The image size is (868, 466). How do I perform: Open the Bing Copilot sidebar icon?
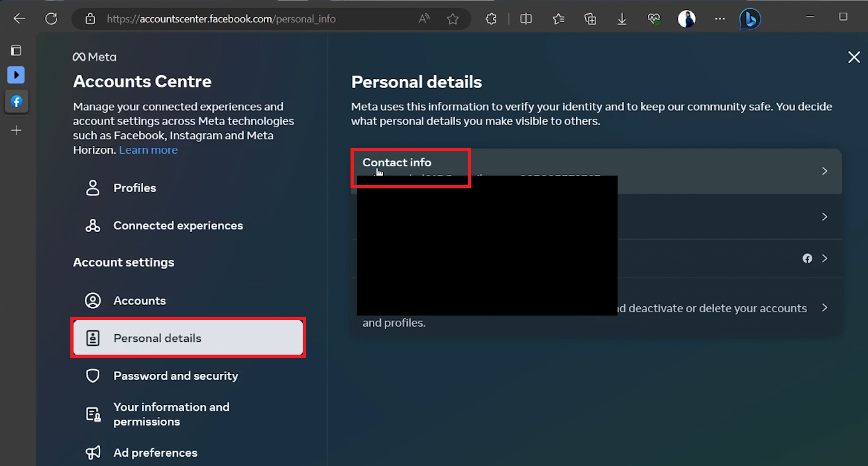point(749,19)
